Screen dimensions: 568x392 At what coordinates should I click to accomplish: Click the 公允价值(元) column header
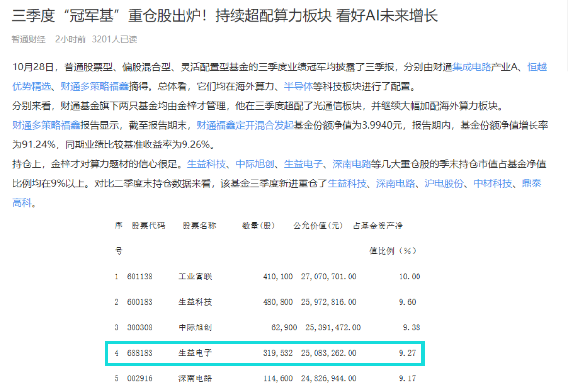click(x=317, y=226)
